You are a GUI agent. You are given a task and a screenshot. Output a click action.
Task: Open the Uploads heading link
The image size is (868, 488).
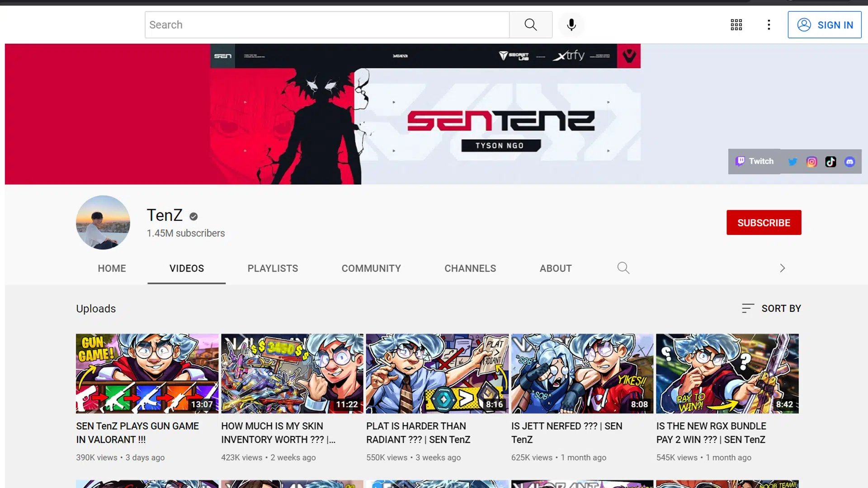[x=96, y=309]
